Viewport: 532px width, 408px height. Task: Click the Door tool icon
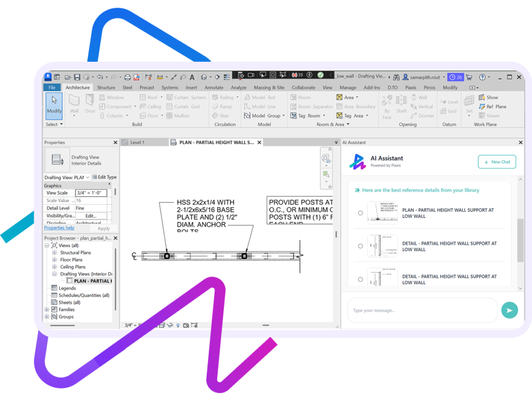[90, 103]
